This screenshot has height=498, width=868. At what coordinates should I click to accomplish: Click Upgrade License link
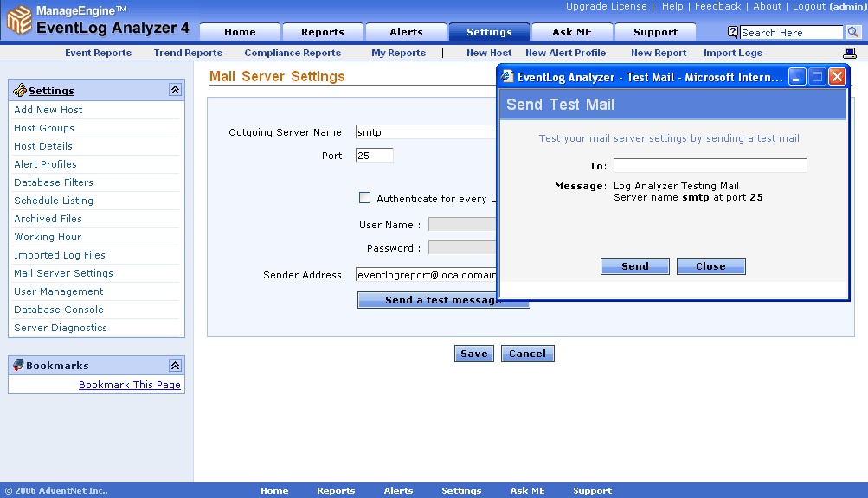click(x=606, y=6)
